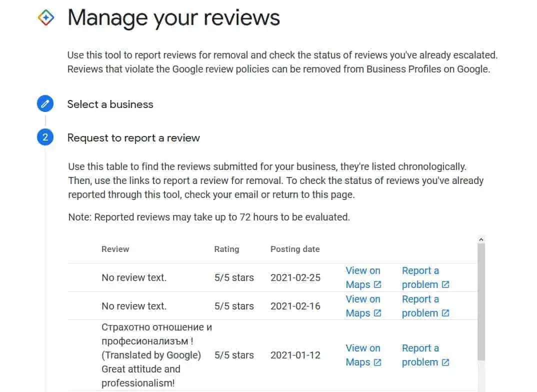This screenshot has width=537, height=392.
Task: Click the Rating column header
Action: tap(226, 249)
